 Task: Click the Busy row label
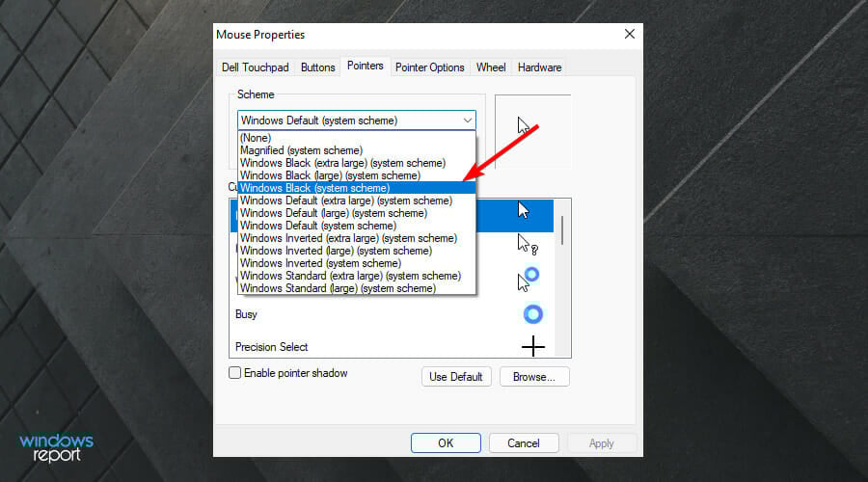click(x=246, y=314)
